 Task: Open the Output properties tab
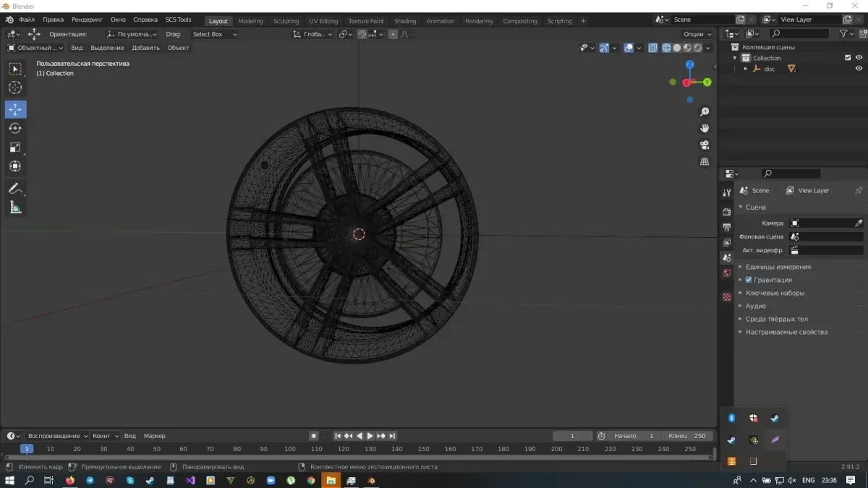click(727, 227)
